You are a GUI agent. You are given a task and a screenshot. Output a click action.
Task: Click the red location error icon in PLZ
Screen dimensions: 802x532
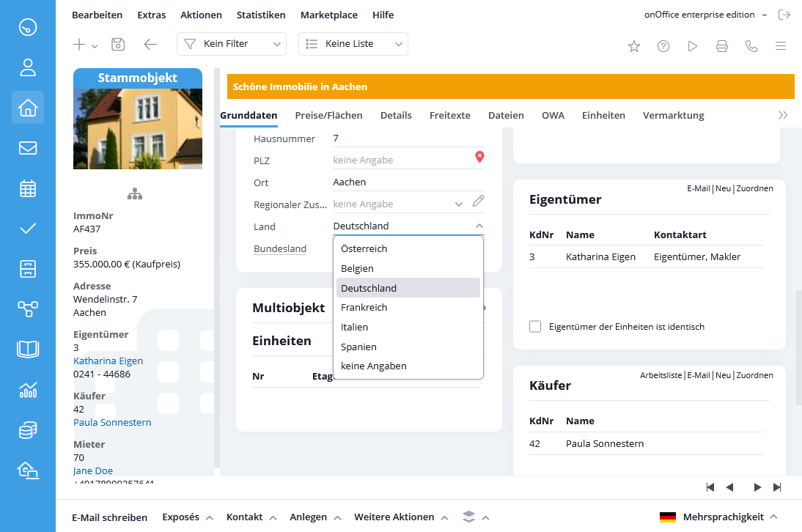click(479, 157)
